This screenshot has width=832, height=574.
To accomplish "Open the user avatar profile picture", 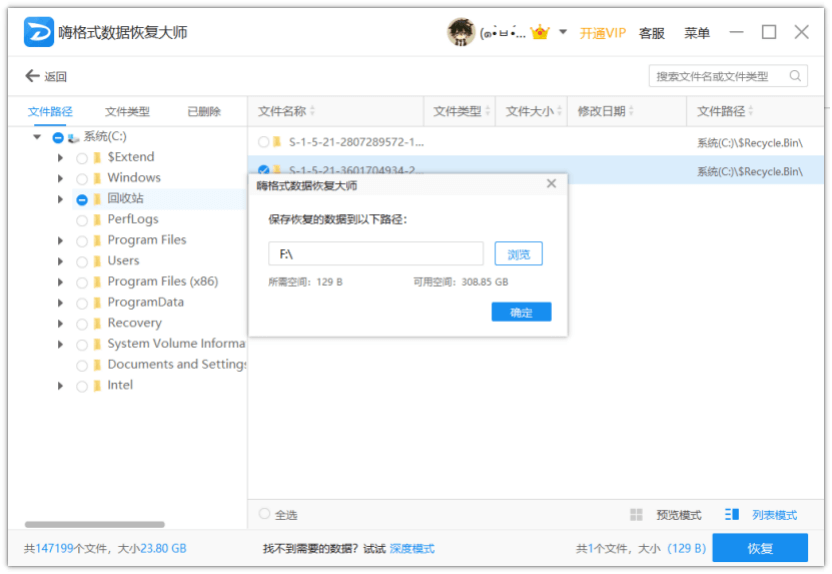I will 461,32.
